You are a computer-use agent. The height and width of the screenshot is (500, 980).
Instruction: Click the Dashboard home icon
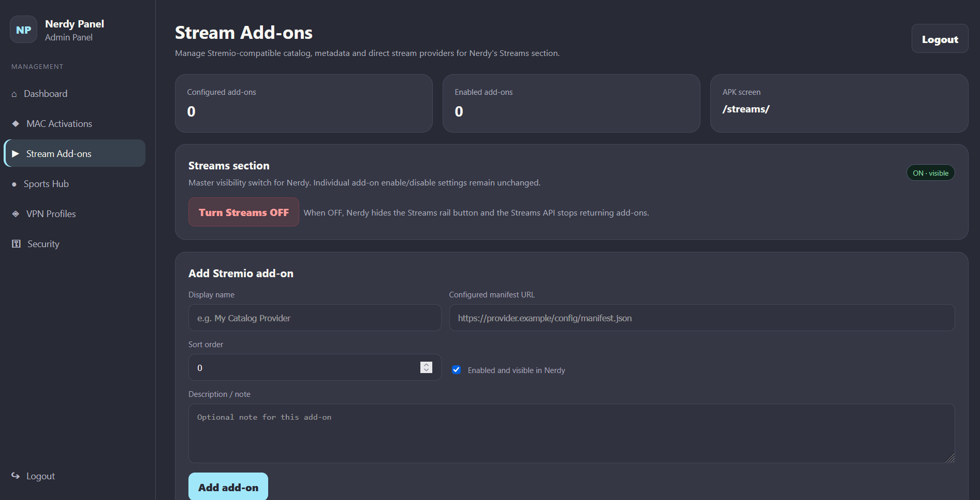pyautogui.click(x=14, y=94)
